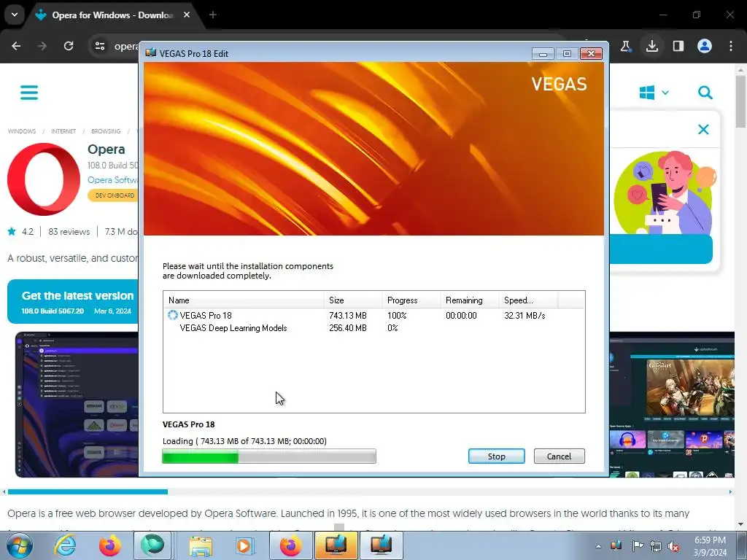
Task: Select VEGAS Deep Learning Models row
Action: point(374,327)
